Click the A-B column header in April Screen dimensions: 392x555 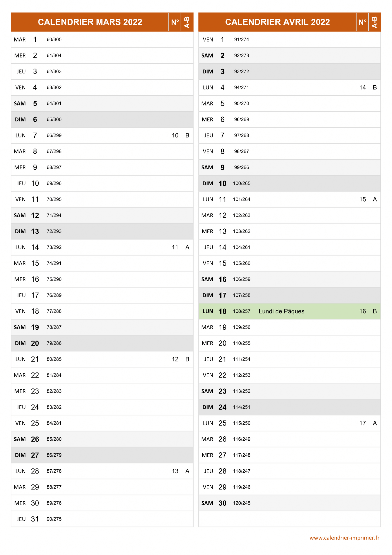coord(375,22)
